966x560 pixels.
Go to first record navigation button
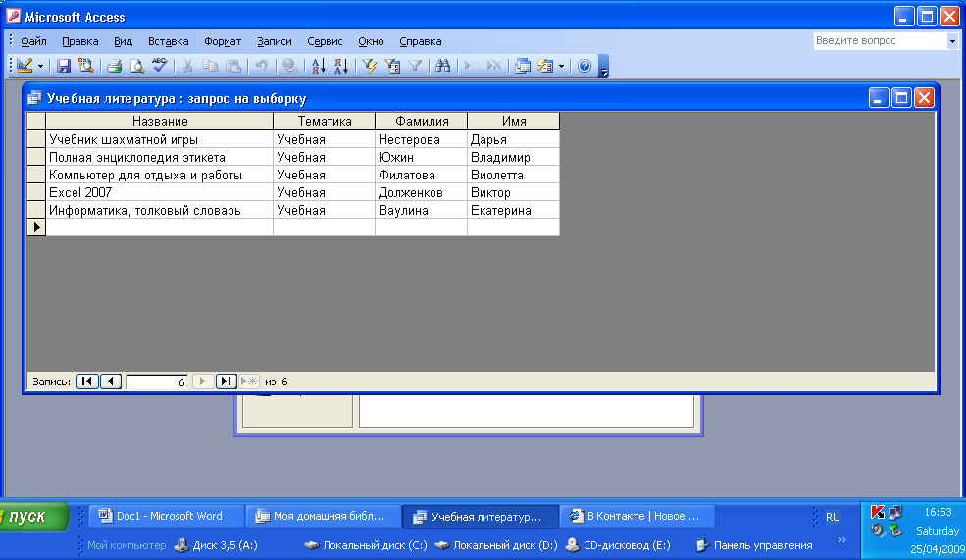coord(87,382)
